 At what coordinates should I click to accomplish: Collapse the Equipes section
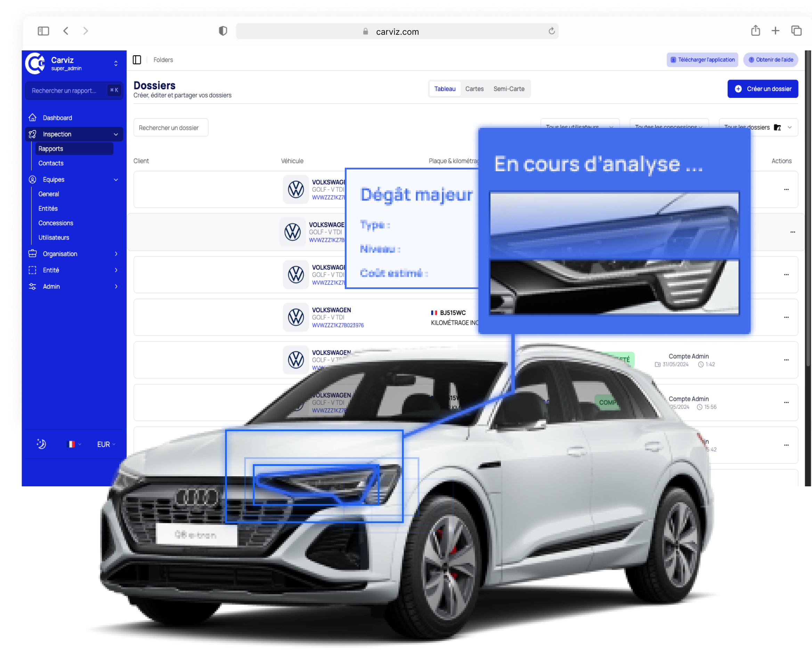(x=74, y=179)
